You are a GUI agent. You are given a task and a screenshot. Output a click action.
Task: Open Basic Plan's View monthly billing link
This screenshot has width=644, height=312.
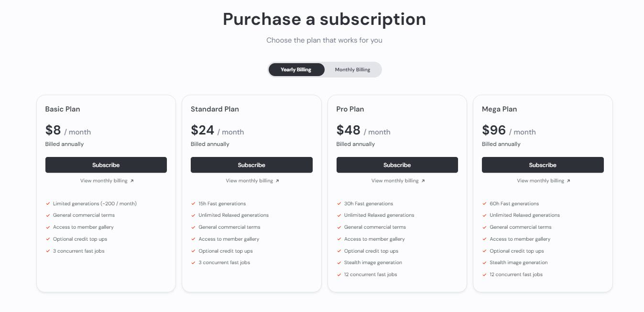(104, 181)
